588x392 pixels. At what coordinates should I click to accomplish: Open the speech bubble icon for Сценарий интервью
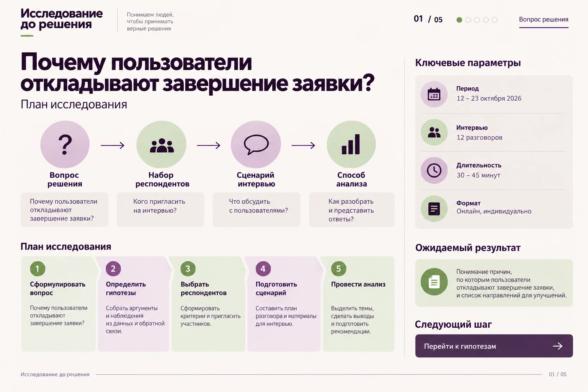pos(256,145)
